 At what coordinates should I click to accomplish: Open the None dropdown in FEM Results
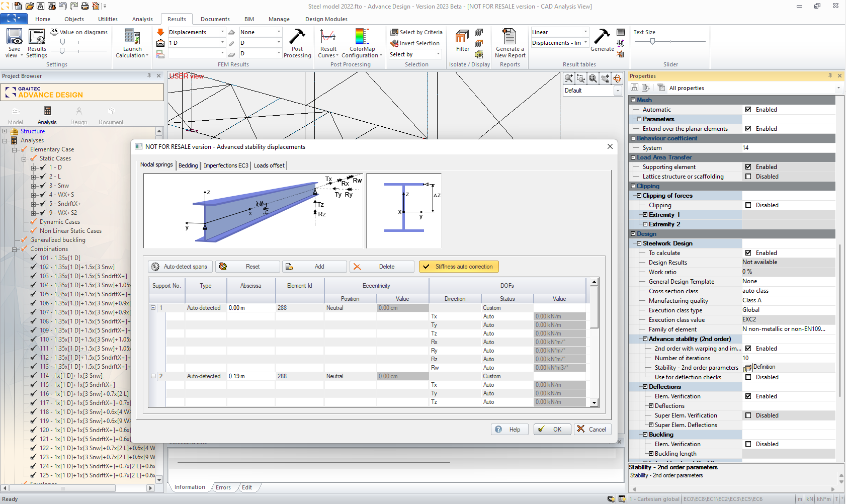tap(279, 32)
